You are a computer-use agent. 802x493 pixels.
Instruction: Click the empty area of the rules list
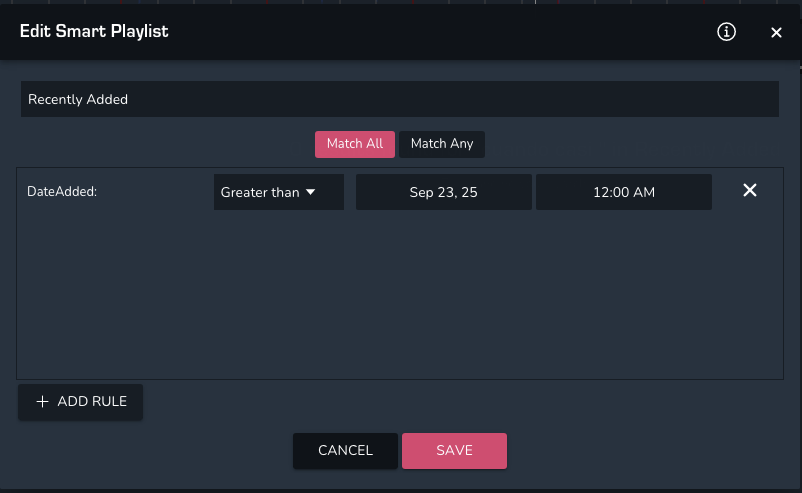(x=400, y=300)
